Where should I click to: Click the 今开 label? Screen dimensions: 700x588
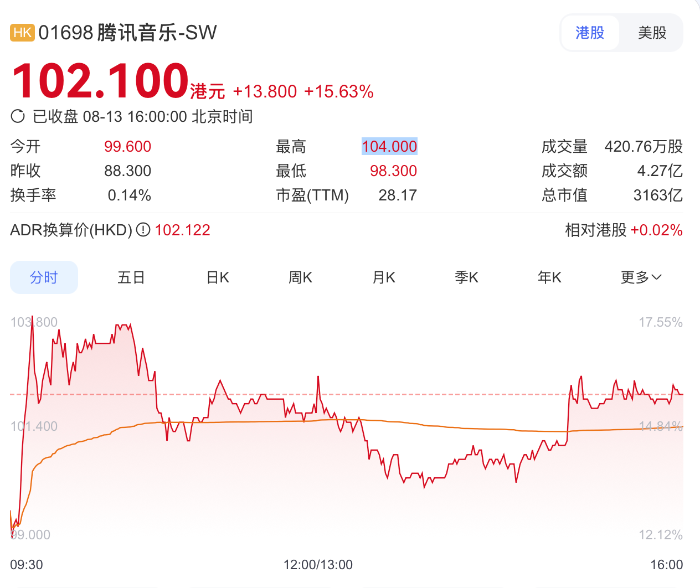(x=25, y=146)
